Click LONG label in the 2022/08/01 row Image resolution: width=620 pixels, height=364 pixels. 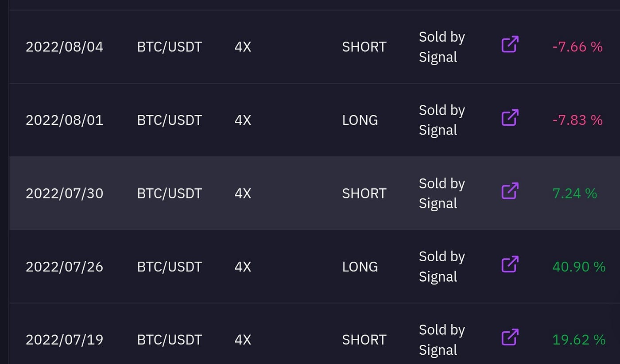pyautogui.click(x=360, y=120)
